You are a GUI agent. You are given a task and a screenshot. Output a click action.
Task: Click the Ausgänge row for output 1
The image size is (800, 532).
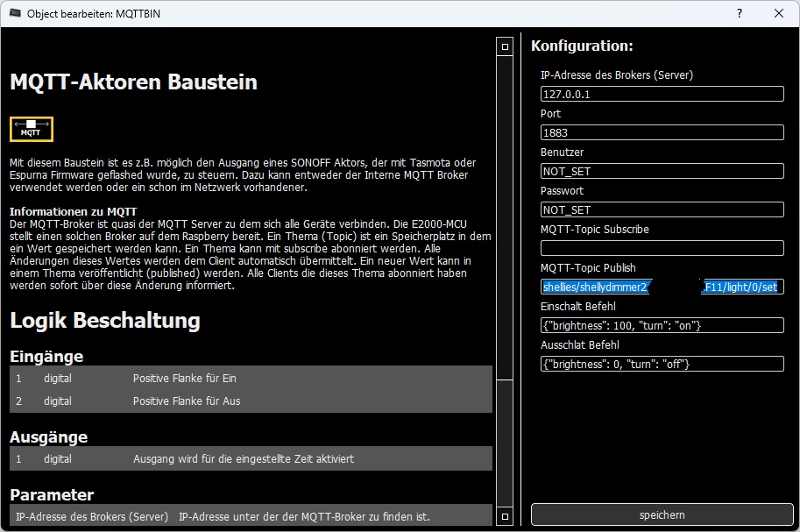pos(251,458)
